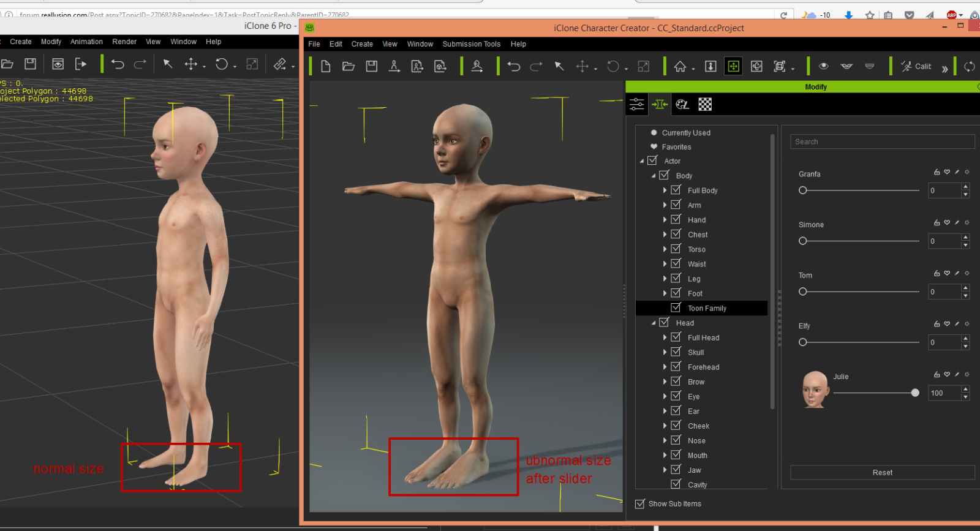The height and width of the screenshot is (531, 980).
Task: Toggle the Mouth checkbox
Action: pos(676,454)
